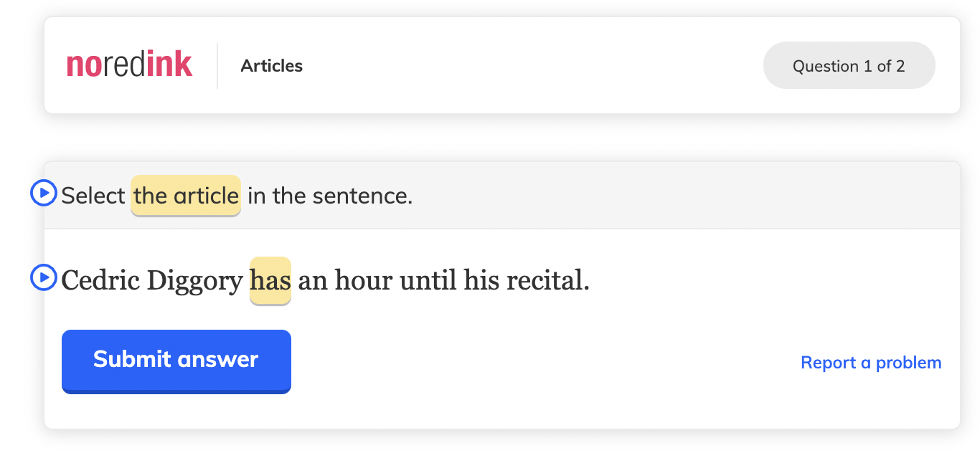The width and height of the screenshot is (980, 453).
Task: Select the word "Diggory" in the sentence
Action: pos(194,280)
